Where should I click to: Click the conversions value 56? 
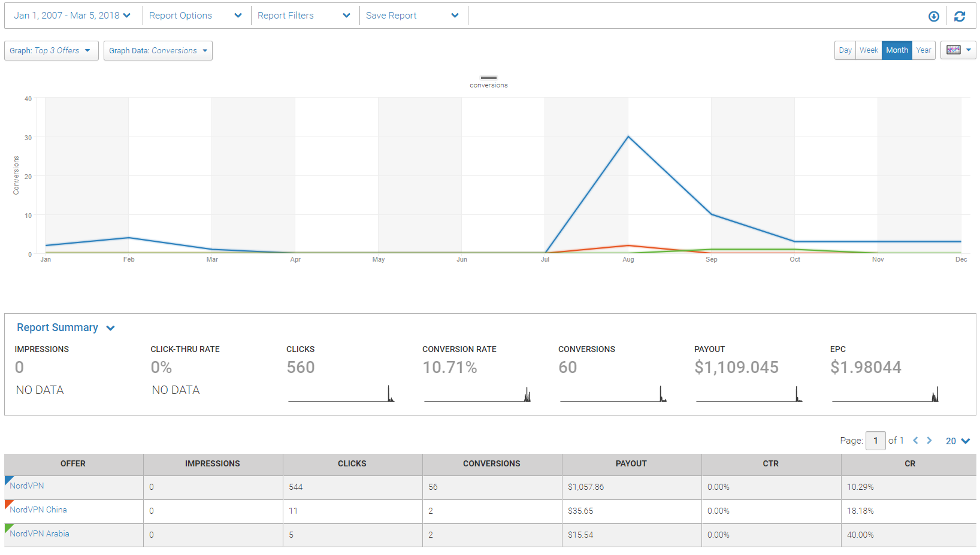click(x=433, y=487)
